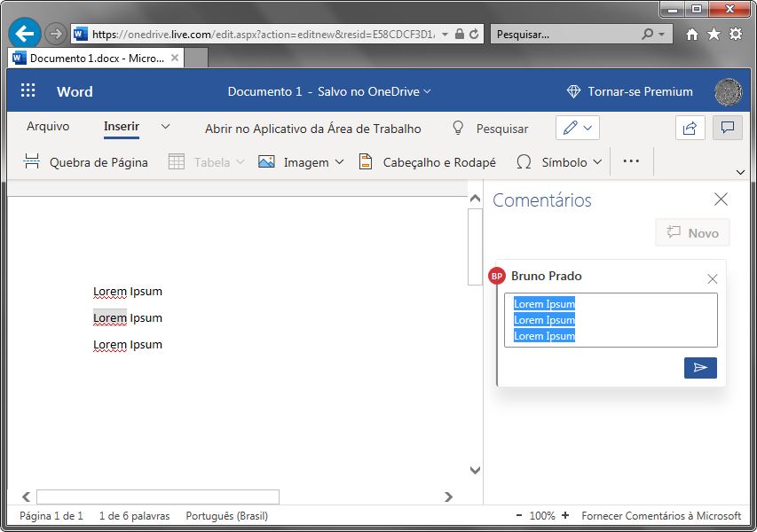The height and width of the screenshot is (532, 757).
Task: Click the Símbolo omega icon
Action: [524, 161]
